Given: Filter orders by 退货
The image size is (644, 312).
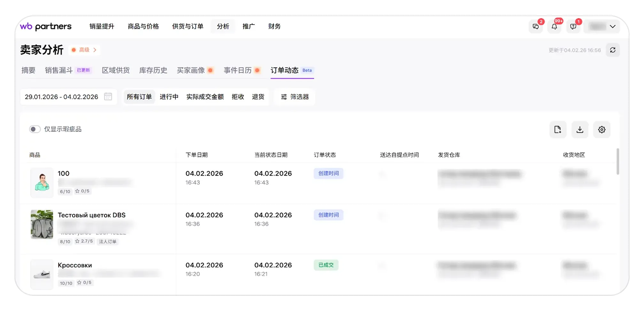Looking at the screenshot, I should (258, 97).
